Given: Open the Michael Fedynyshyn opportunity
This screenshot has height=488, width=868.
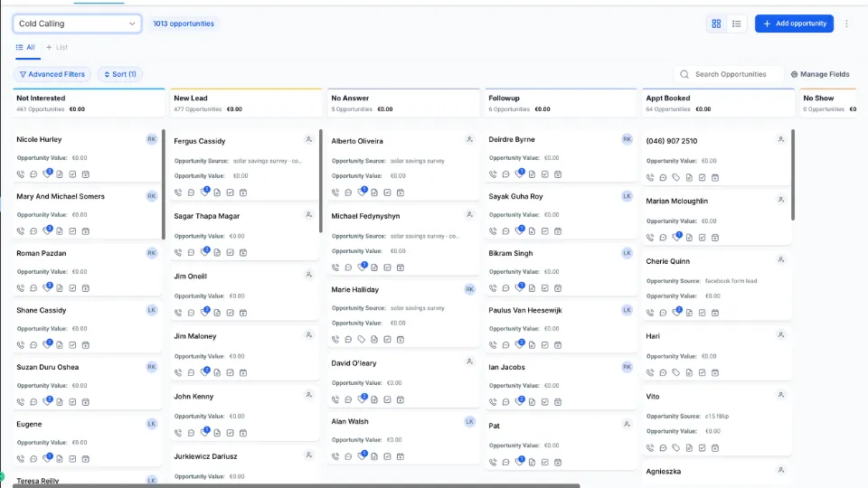Looking at the screenshot, I should 365,216.
